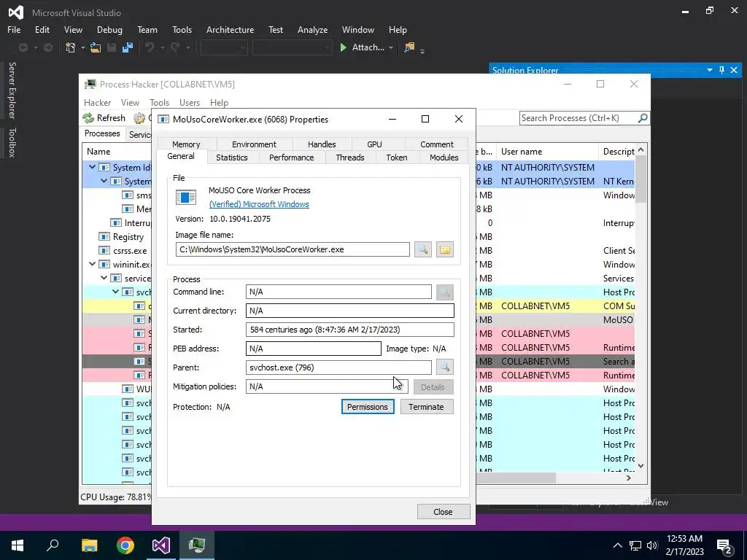Click the Visual Studio logo icon
The height and width of the screenshot is (560, 747).
click(16, 12)
